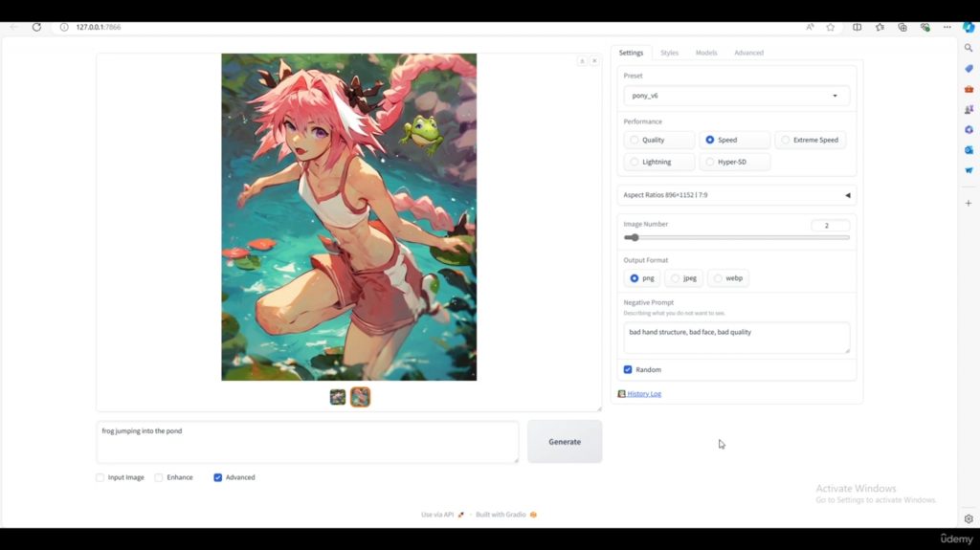Open the Tools briefcase icon in sidebar
980x550 pixels.
(969, 89)
